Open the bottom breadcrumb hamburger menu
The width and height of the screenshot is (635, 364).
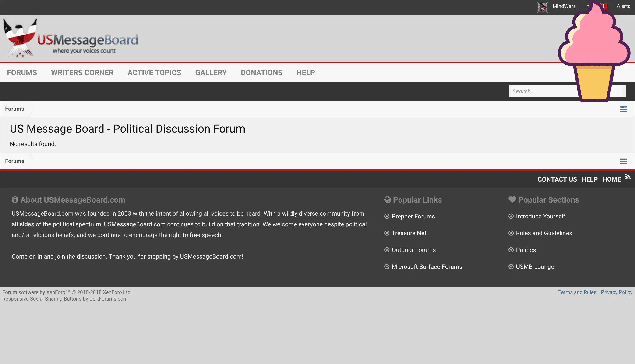(623, 161)
